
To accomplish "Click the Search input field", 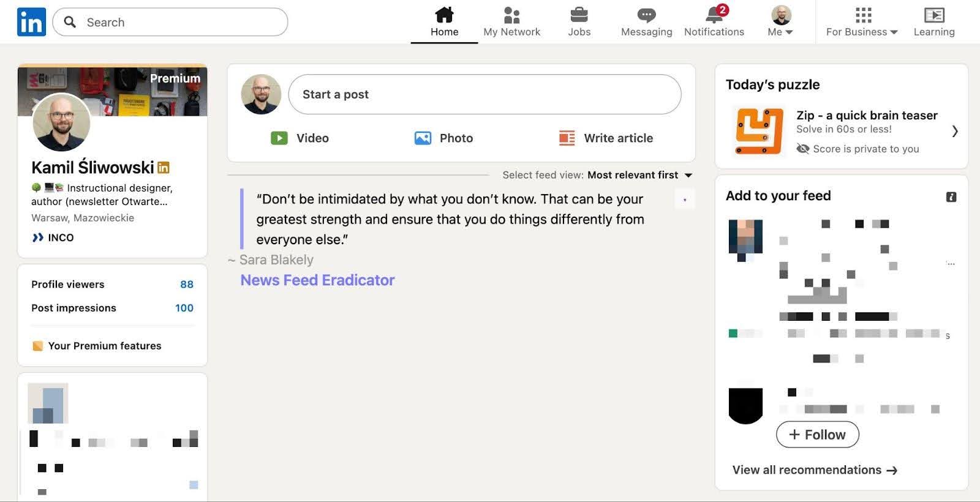I will click(170, 22).
